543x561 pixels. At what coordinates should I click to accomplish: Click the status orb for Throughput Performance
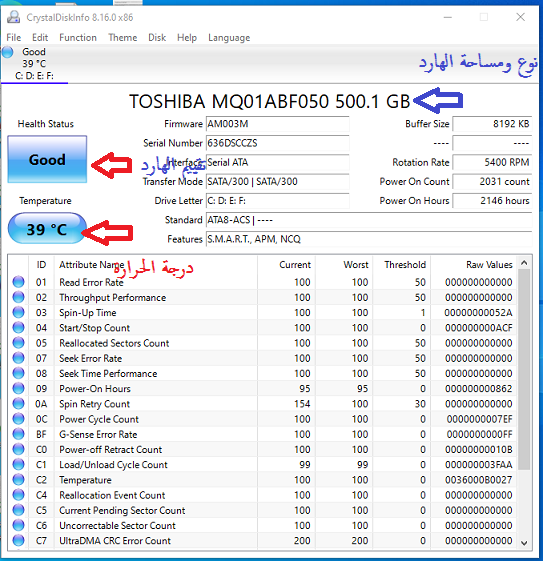(x=18, y=297)
